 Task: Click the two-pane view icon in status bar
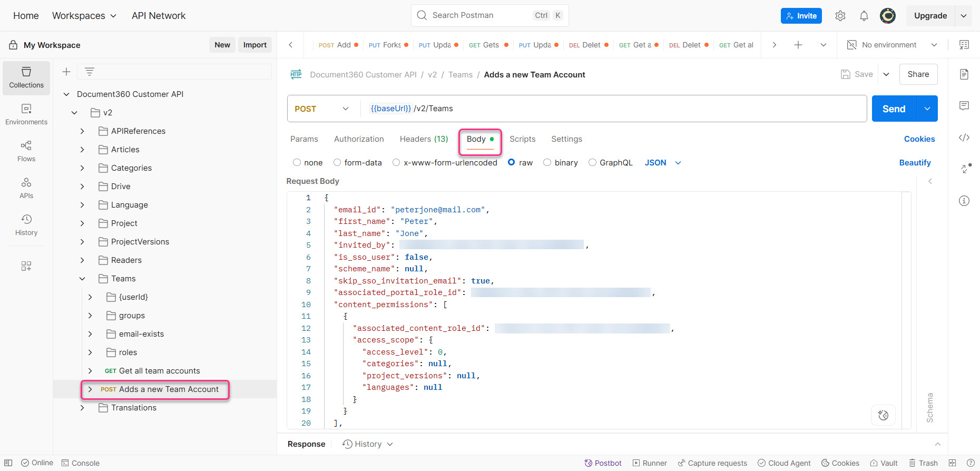952,463
